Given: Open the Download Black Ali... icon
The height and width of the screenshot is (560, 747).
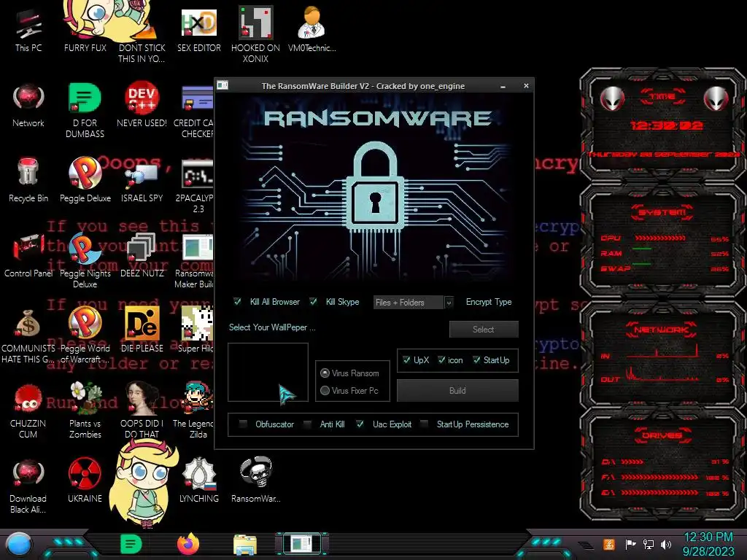Looking at the screenshot, I should pos(28,486).
